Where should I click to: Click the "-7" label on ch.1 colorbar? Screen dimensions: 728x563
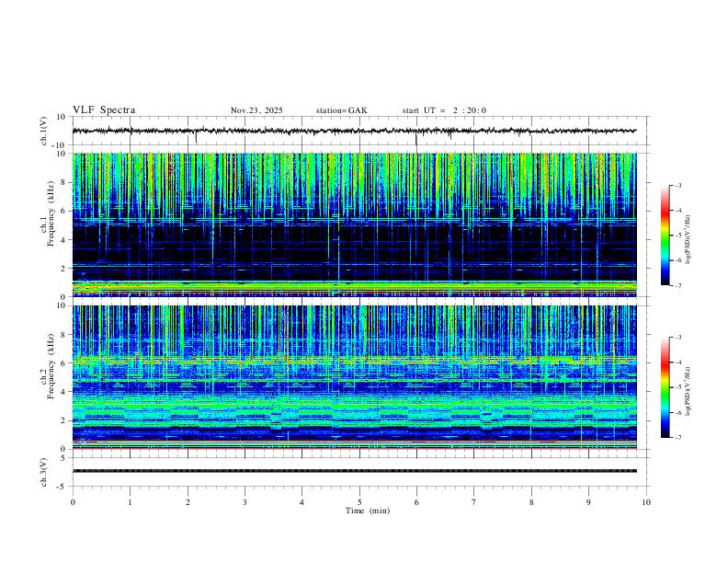[677, 285]
